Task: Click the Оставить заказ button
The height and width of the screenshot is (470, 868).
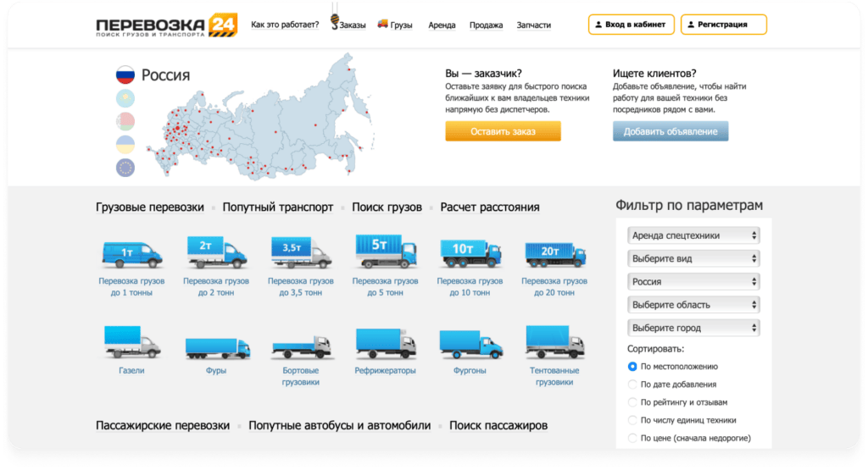Action: pyautogui.click(x=504, y=131)
